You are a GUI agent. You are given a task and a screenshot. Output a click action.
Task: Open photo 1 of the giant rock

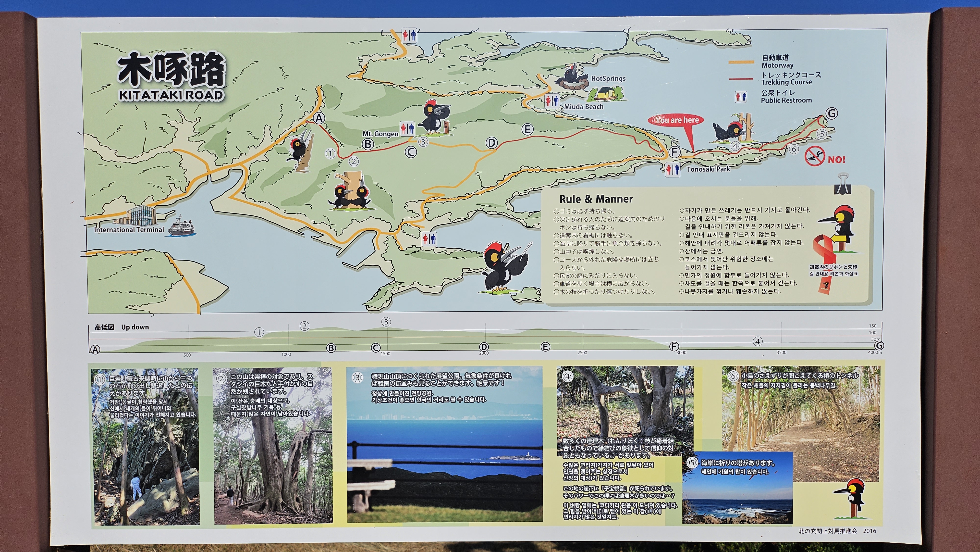click(146, 447)
